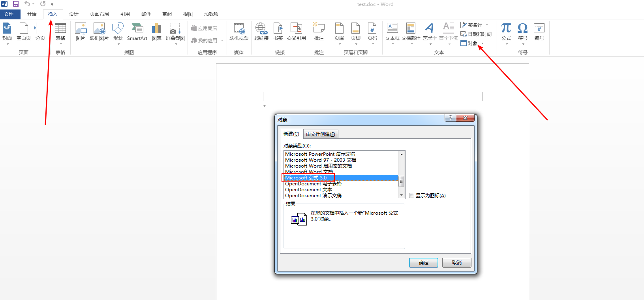
Task: Click the Undo icon in title bar
Action: 27,4
